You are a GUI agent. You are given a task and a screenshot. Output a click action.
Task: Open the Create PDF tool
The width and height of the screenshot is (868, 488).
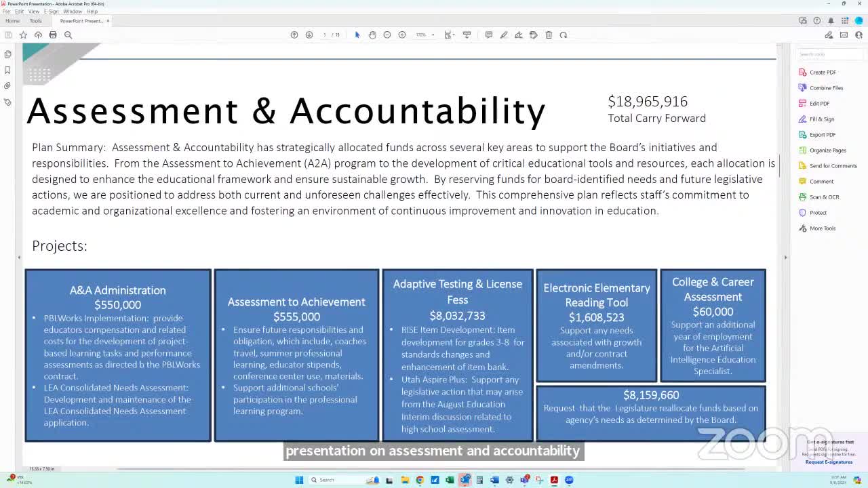coord(821,72)
